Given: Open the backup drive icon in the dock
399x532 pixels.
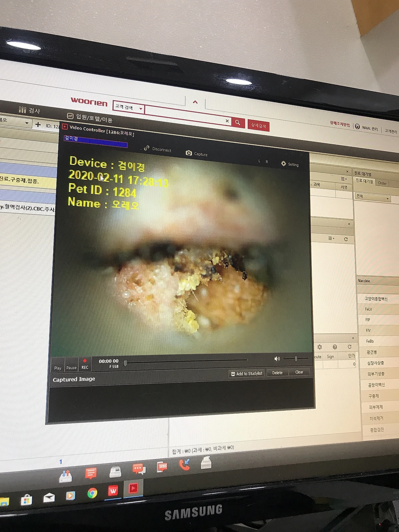Looking at the screenshot, I should pos(66,476).
